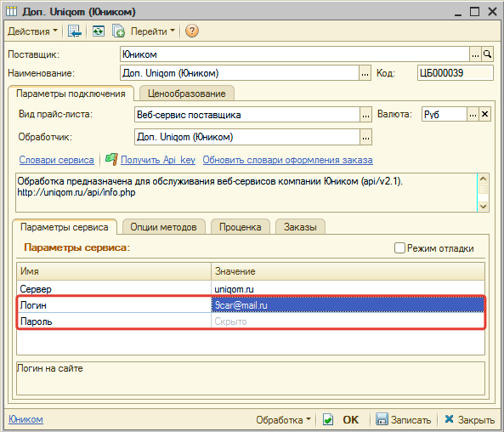
Task: Open help with the question mark icon
Action: (x=192, y=31)
